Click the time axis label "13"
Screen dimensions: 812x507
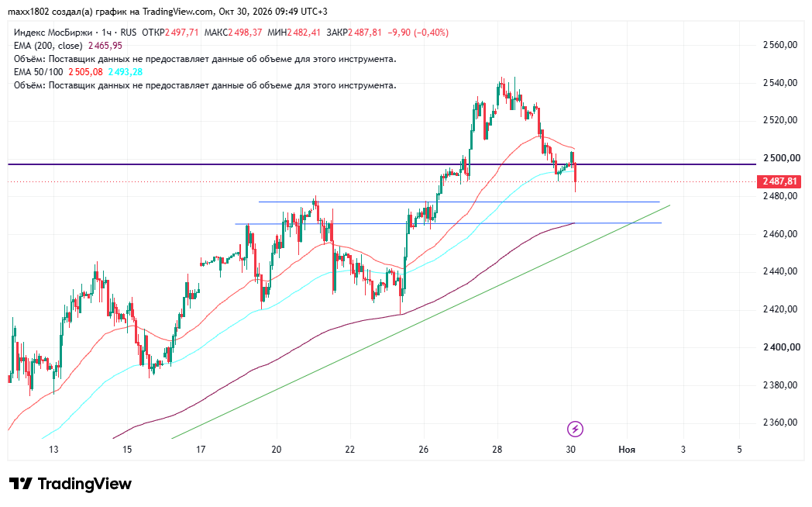pyautogui.click(x=54, y=450)
